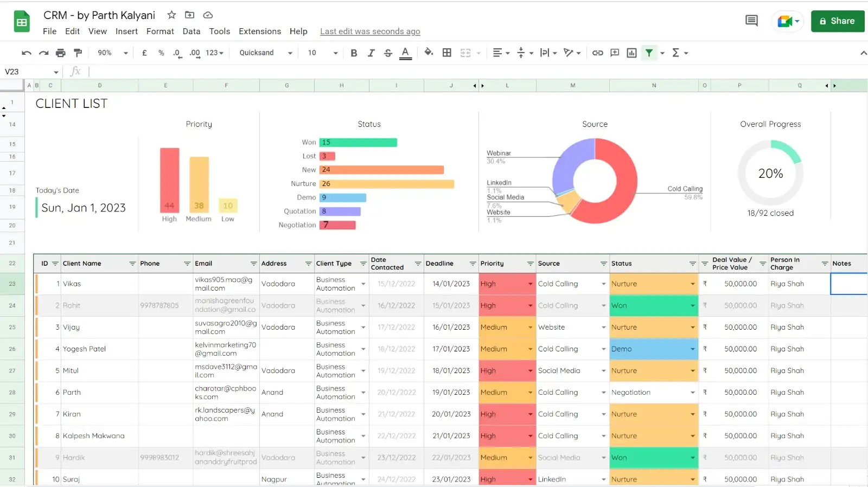The width and height of the screenshot is (868, 487).
Task: Open text wrapping options
Action: 548,53
